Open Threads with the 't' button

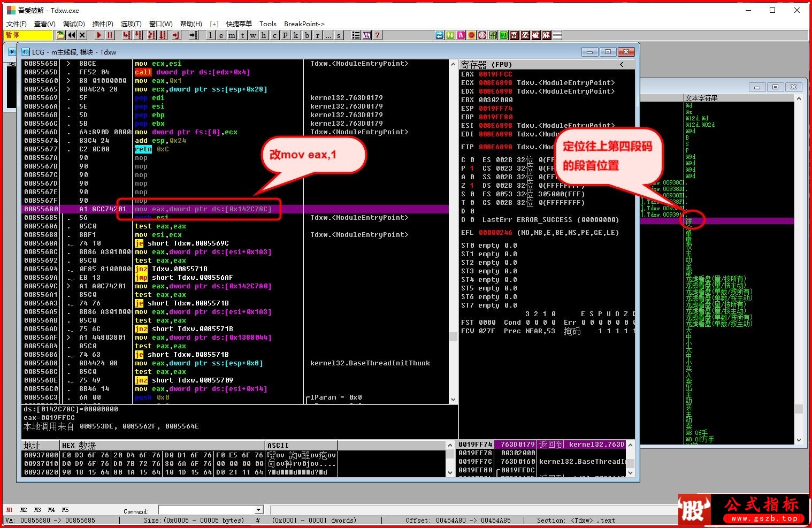pyautogui.click(x=242, y=35)
